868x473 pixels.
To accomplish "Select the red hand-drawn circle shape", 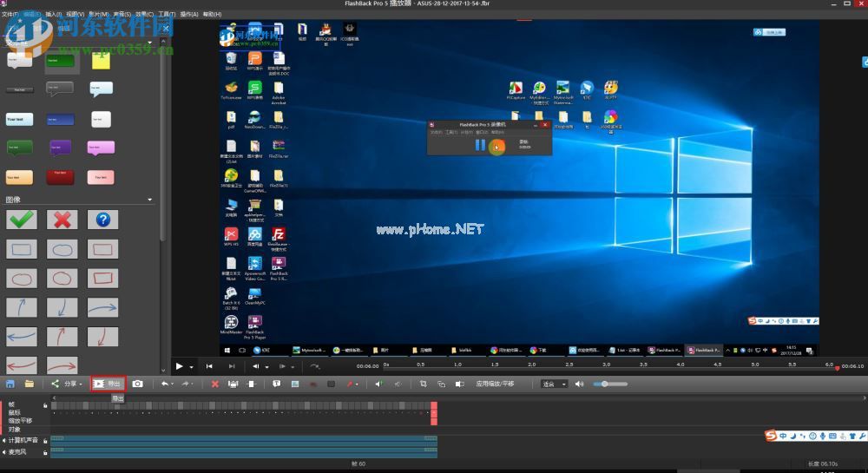I will (x=62, y=279).
